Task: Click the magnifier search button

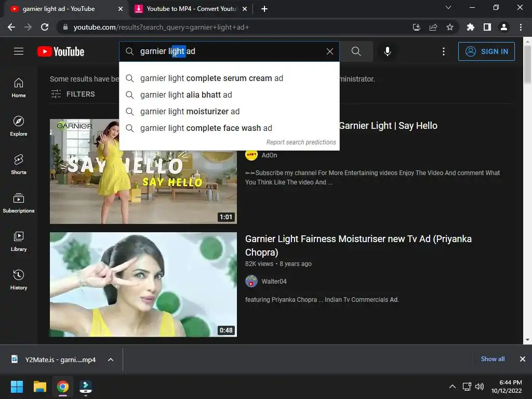Action: click(356, 51)
